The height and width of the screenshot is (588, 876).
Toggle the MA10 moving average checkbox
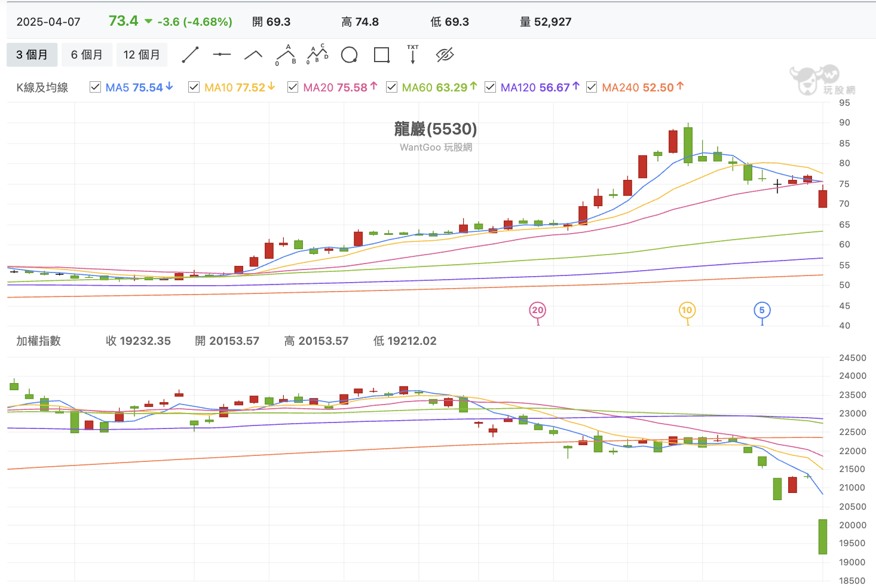[194, 87]
